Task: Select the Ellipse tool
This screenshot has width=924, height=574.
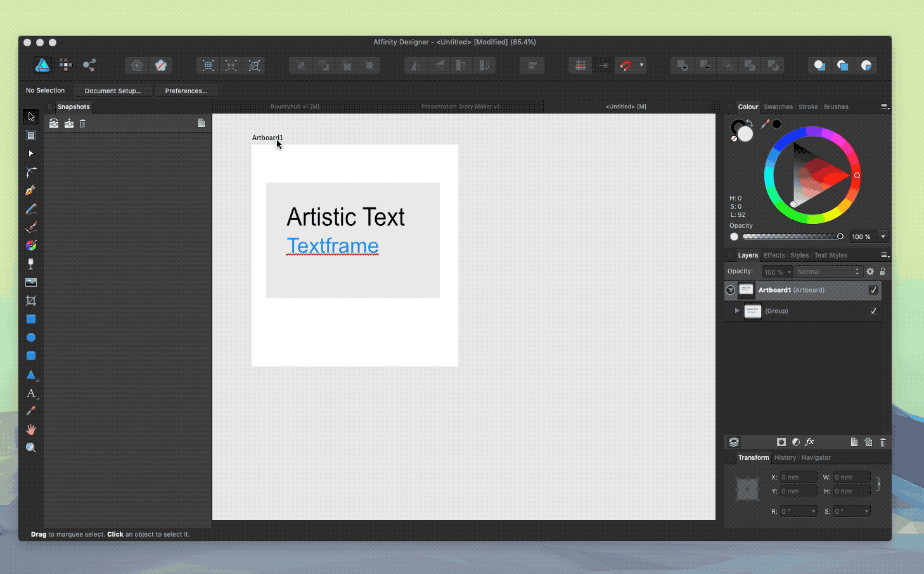Action: [30, 337]
